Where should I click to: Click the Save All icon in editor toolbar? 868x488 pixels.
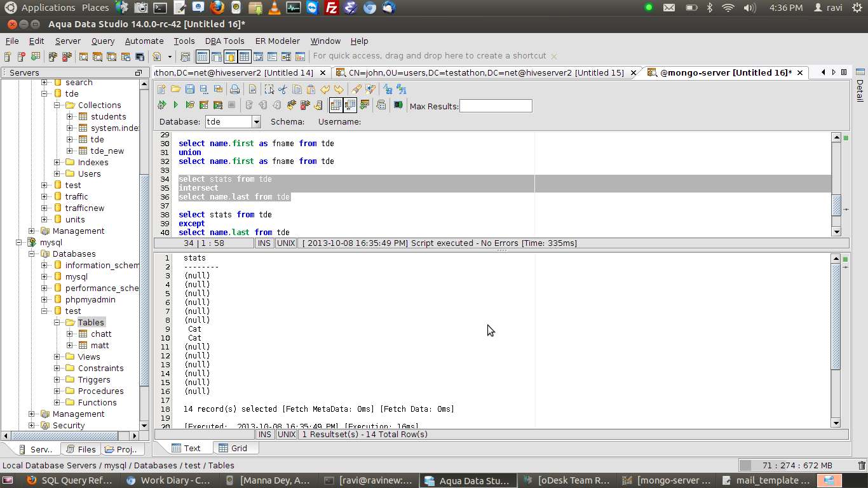tap(217, 90)
